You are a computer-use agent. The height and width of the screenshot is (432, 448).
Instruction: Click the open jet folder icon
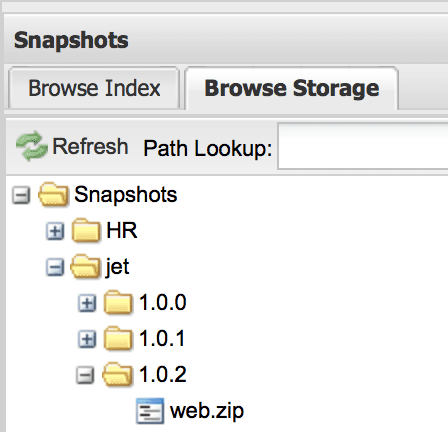pos(85,266)
